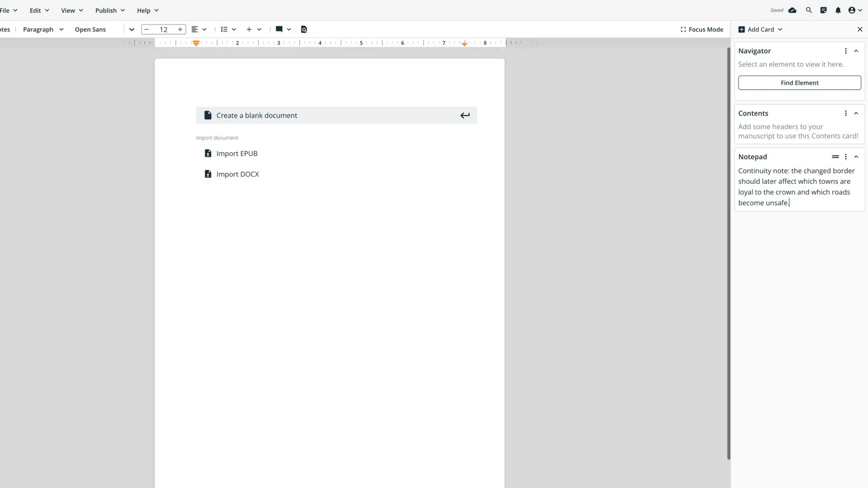Open the Paragraph style dropdown
This screenshot has width=868, height=488.
point(43,29)
